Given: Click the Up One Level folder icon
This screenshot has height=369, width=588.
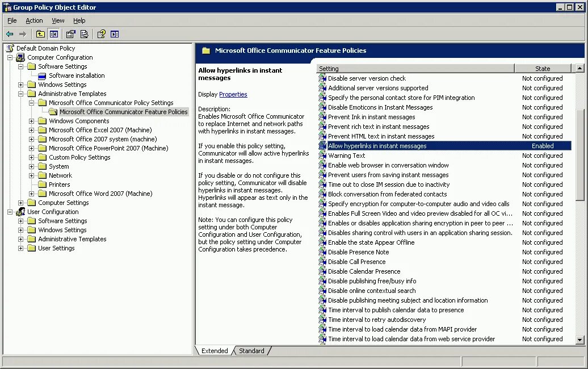Looking at the screenshot, I should (40, 34).
